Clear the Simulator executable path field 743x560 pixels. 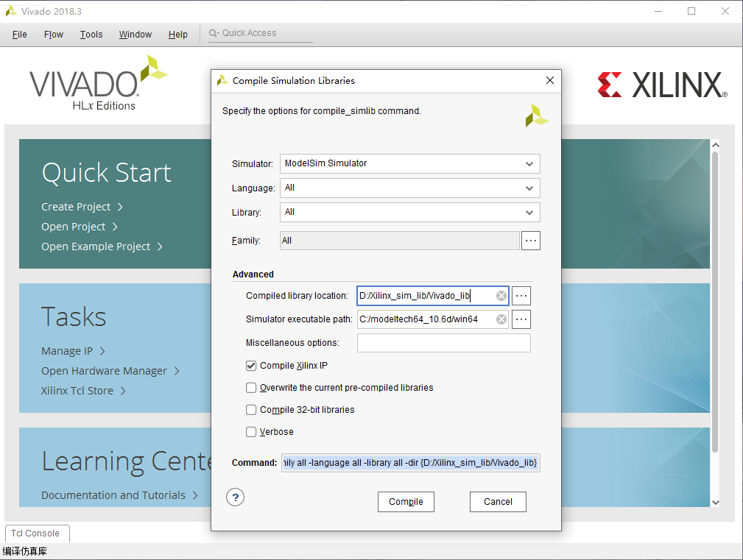(501, 319)
